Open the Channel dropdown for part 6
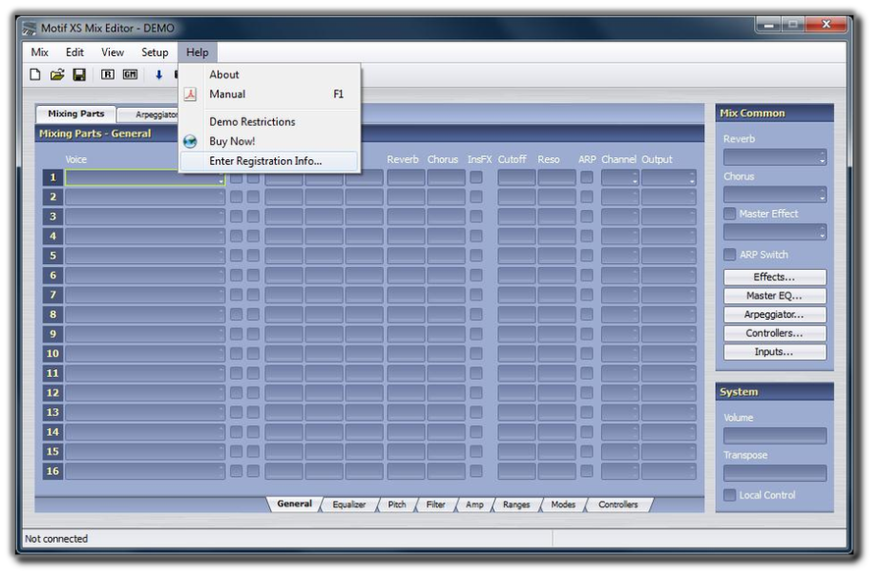Image resolution: width=878 pixels, height=579 pixels. 620,276
